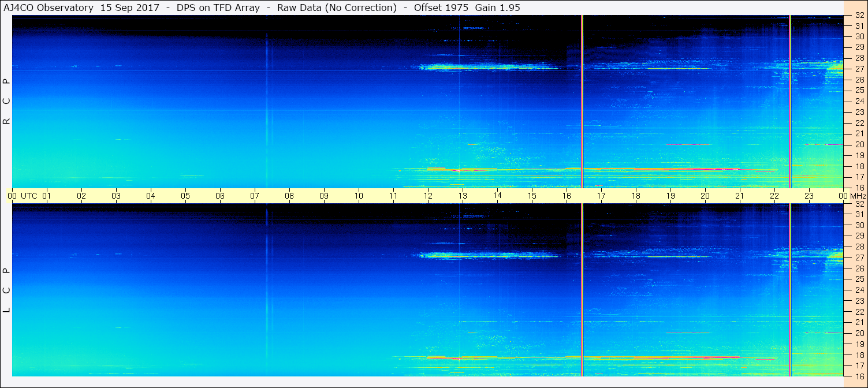Click the '05' hour label on time axis

185,196
